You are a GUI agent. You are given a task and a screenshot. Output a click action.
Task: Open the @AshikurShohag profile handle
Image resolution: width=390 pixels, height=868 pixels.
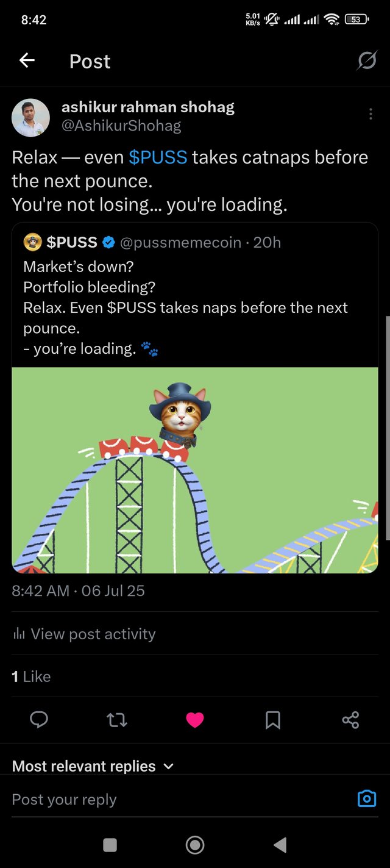[121, 126]
